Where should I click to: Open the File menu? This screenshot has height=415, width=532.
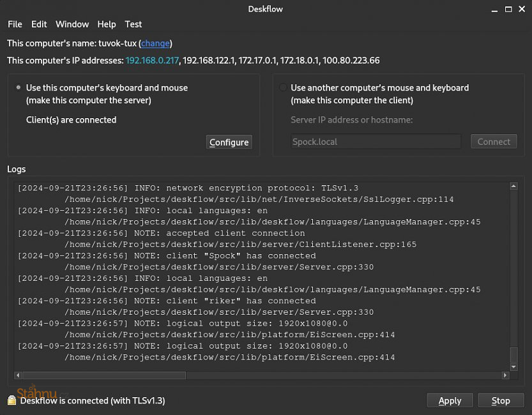15,24
